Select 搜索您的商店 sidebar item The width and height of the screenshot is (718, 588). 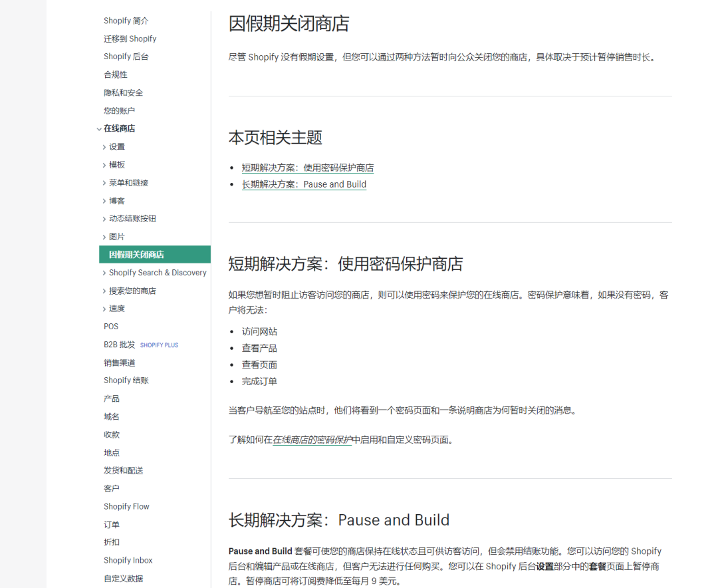pos(132,291)
